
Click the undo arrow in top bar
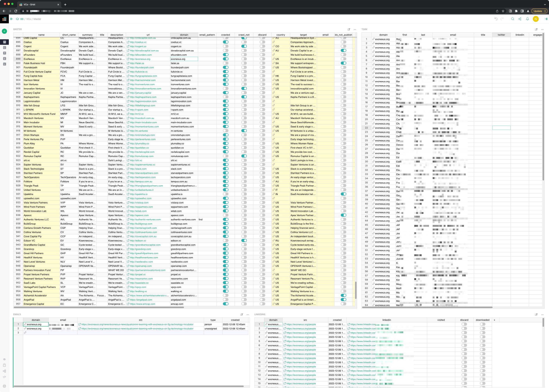coord(496,19)
